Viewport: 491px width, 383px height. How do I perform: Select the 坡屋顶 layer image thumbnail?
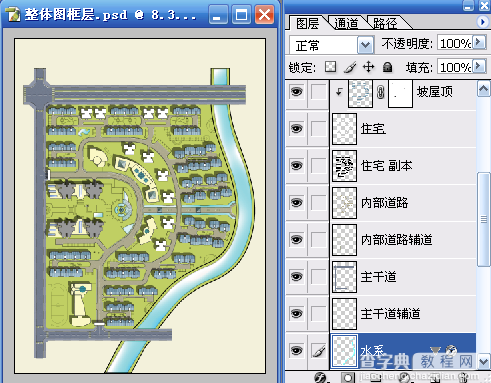(360, 93)
